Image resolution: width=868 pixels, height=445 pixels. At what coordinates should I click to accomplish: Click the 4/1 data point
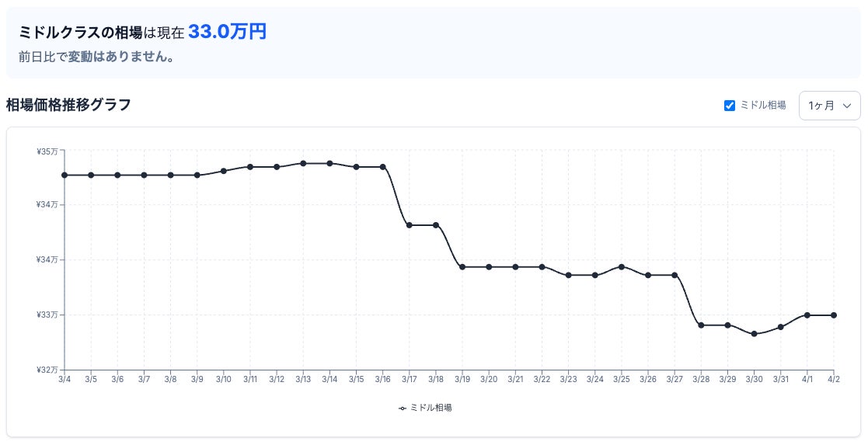(x=807, y=315)
